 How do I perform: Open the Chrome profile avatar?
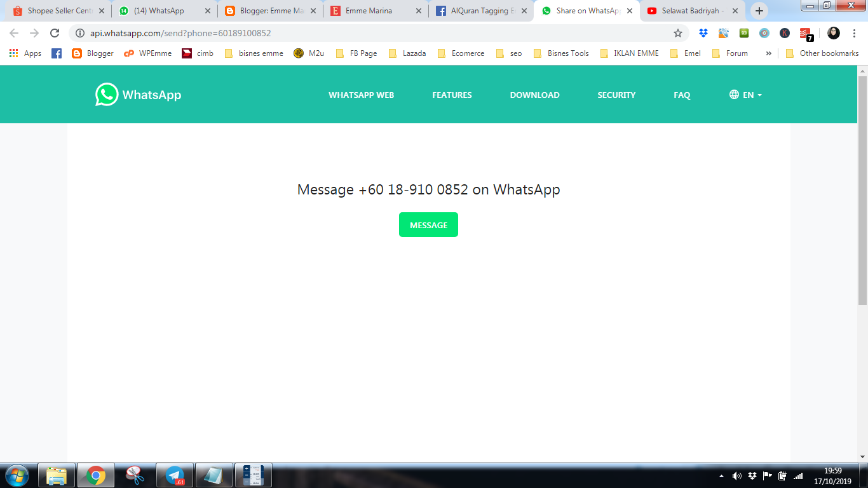(834, 33)
